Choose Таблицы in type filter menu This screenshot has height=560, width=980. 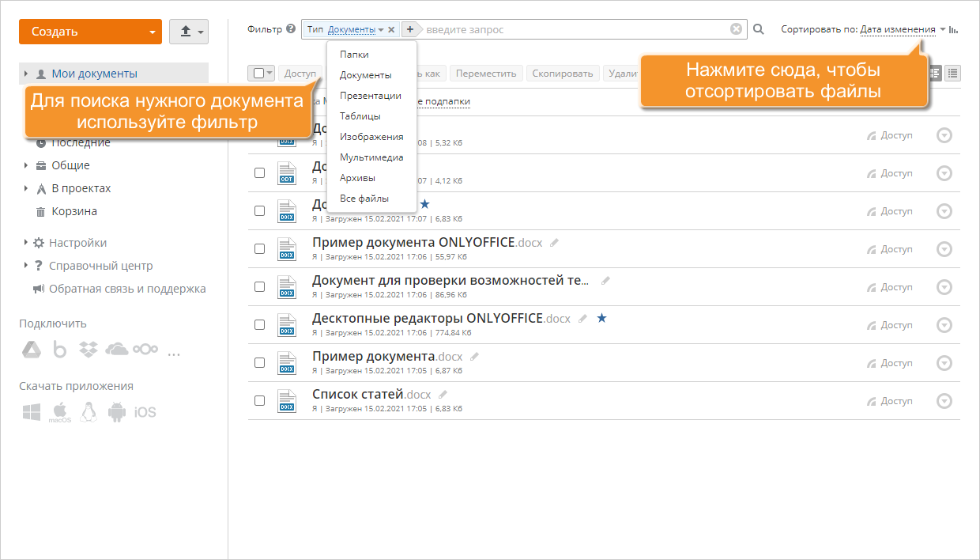pos(360,116)
